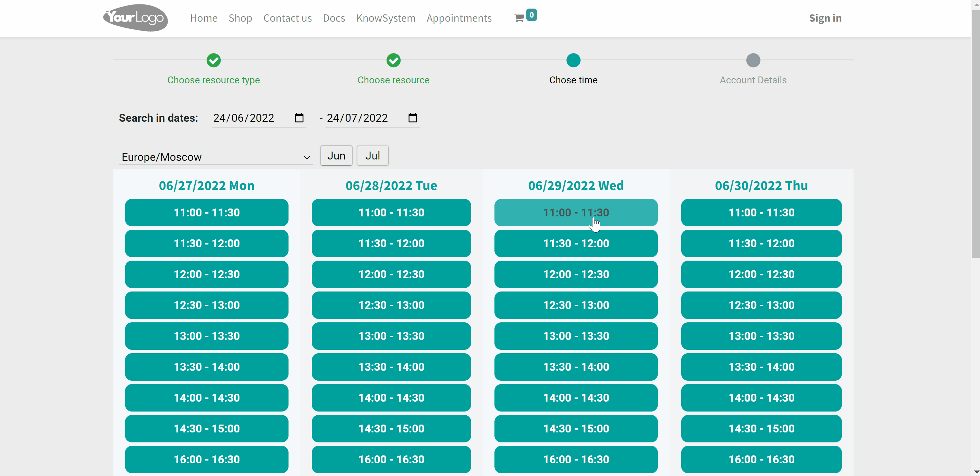The width and height of the screenshot is (980, 476).
Task: Open start date calendar picker icon
Action: point(299,118)
